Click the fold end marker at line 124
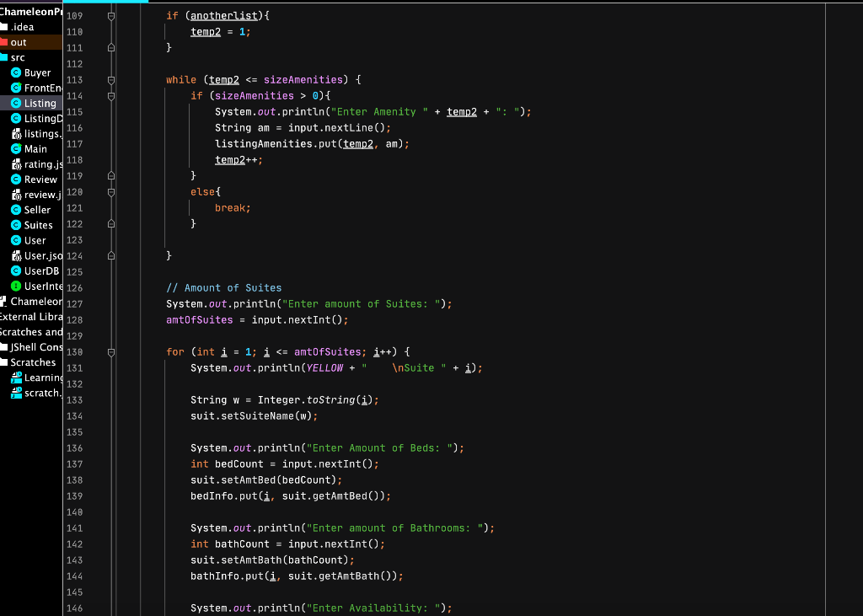The height and width of the screenshot is (616, 863). [x=111, y=255]
